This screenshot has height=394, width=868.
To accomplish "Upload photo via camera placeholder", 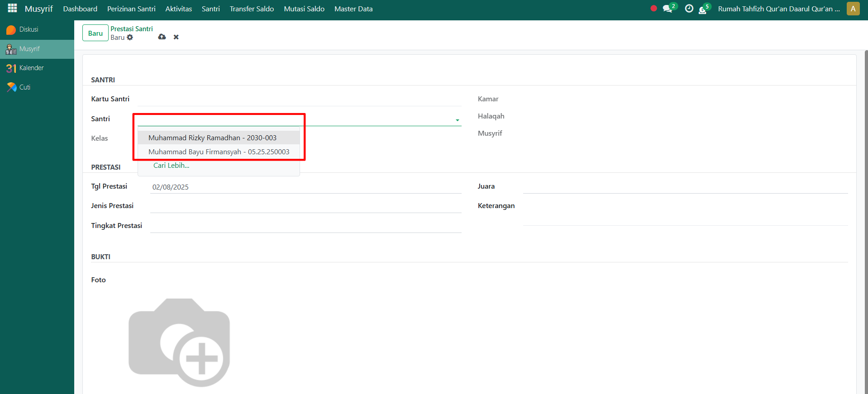I will pos(180,342).
